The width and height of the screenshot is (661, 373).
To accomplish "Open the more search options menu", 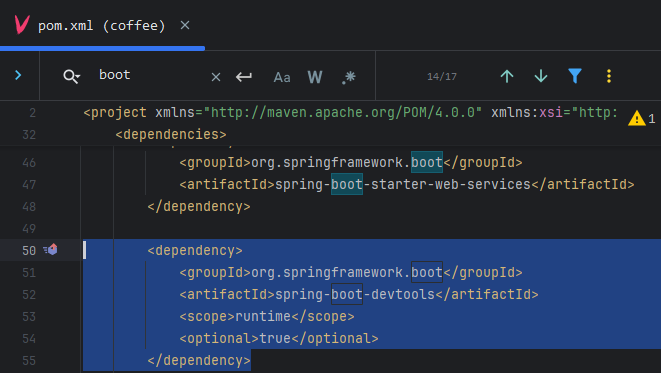I will (609, 76).
